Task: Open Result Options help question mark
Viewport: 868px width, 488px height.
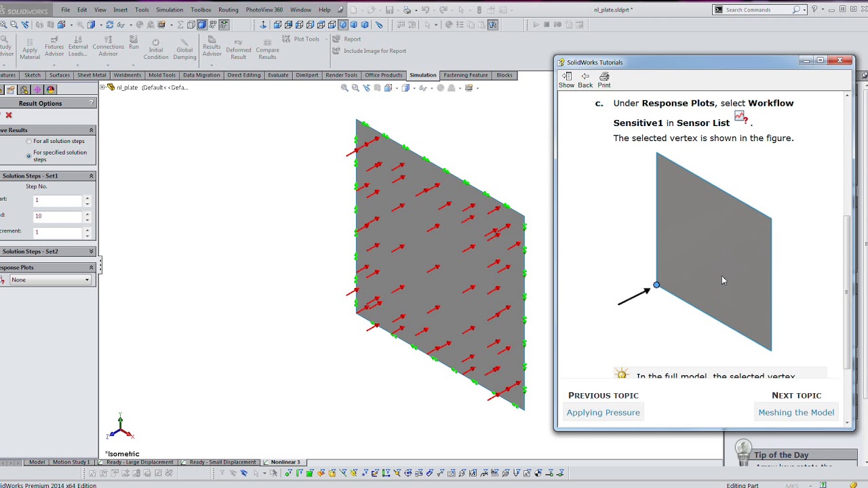Action: 91,103
